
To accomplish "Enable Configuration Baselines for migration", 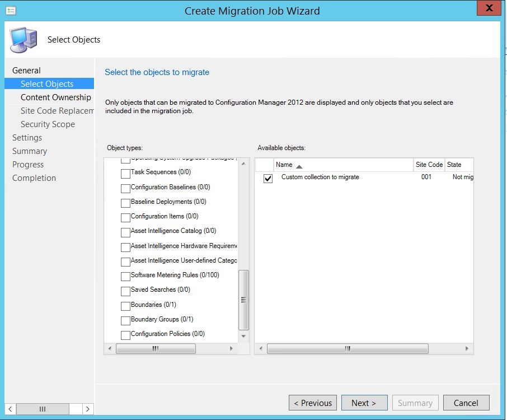I will (126, 188).
